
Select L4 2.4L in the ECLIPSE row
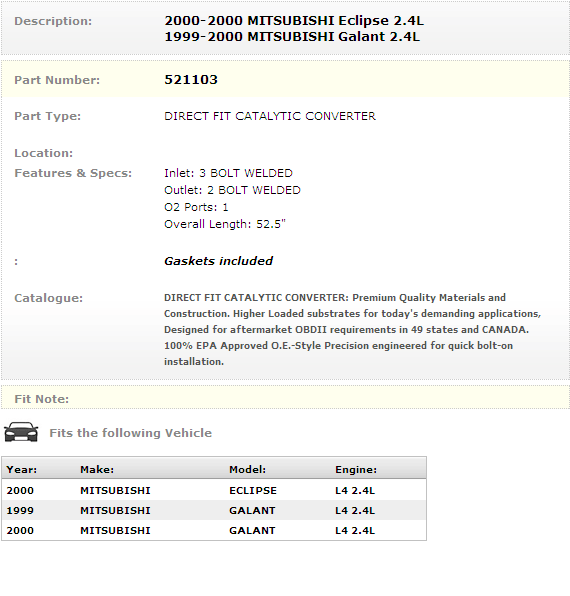tap(355, 490)
